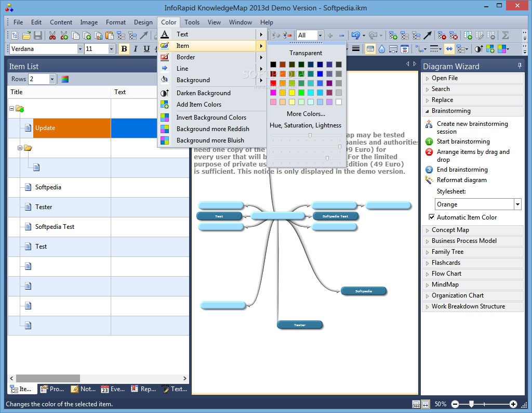
Task: Click the Reformat diagram icon
Action: pyautogui.click(x=429, y=180)
